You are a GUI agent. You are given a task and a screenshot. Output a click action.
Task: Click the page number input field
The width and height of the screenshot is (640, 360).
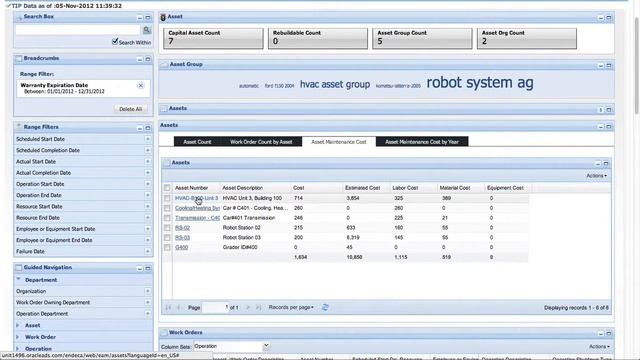[216, 307]
